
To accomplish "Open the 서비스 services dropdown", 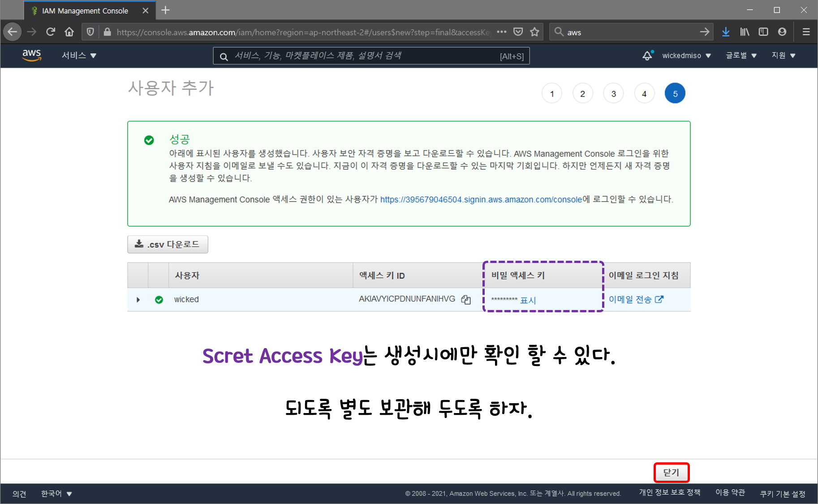I will tap(79, 56).
